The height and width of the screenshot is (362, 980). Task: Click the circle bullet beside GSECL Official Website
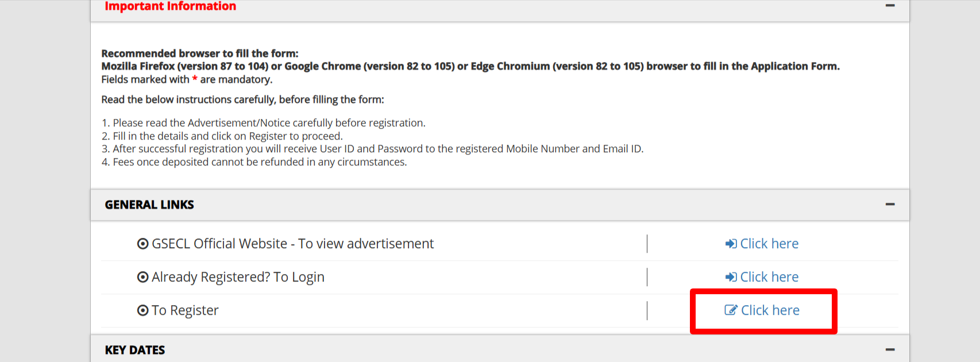click(142, 244)
